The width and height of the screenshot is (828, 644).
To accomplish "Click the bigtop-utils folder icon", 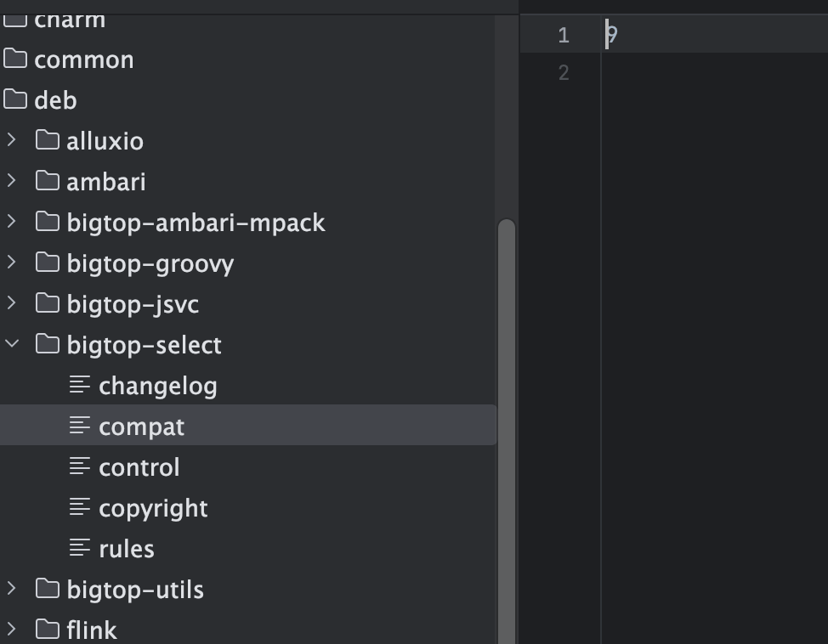I will point(48,589).
